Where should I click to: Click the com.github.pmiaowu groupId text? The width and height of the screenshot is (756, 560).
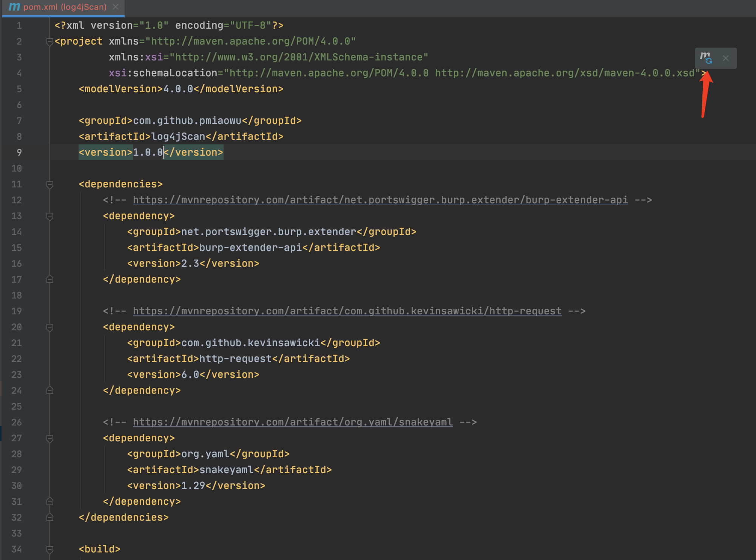[187, 121]
